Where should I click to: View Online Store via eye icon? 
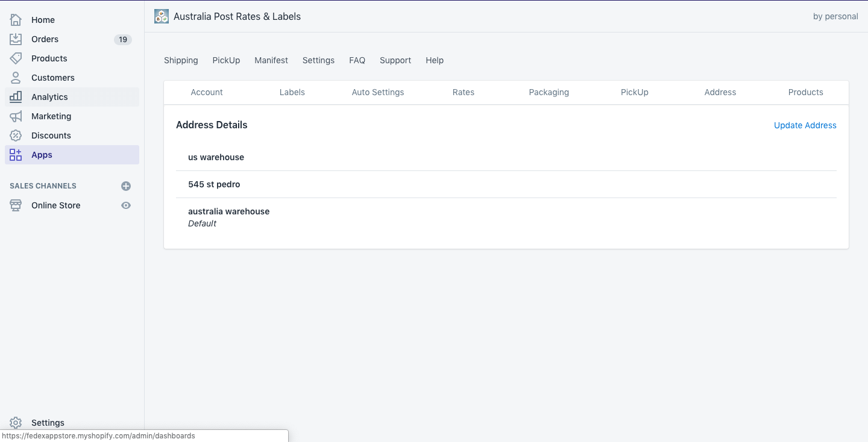126,205
